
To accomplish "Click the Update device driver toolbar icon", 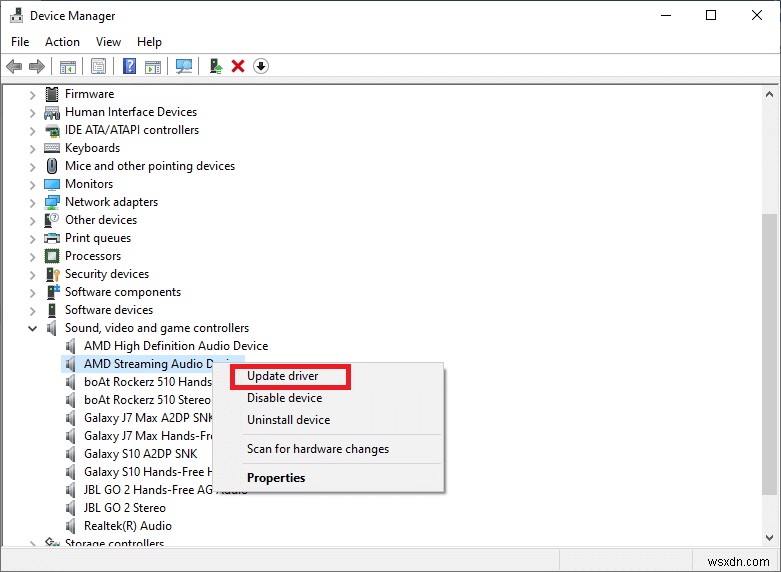I will coord(216,66).
